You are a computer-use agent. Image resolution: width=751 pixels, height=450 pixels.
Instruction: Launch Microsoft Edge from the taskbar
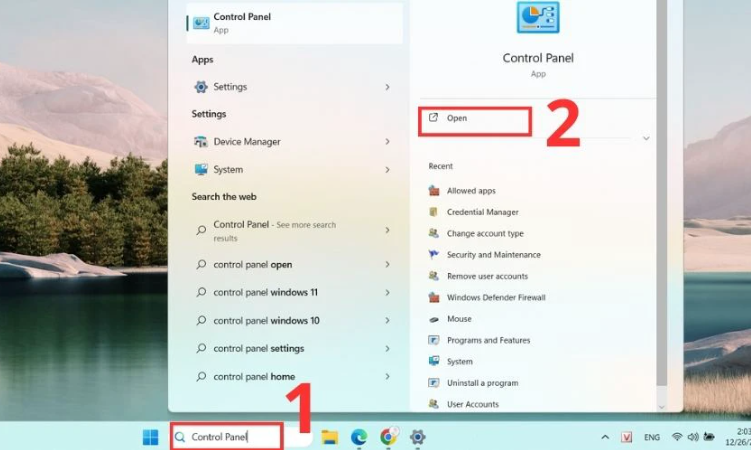pyautogui.click(x=359, y=437)
